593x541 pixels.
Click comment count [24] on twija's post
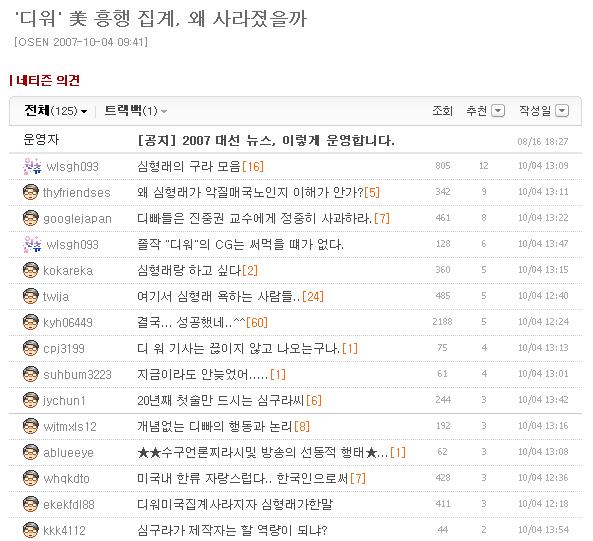click(313, 296)
